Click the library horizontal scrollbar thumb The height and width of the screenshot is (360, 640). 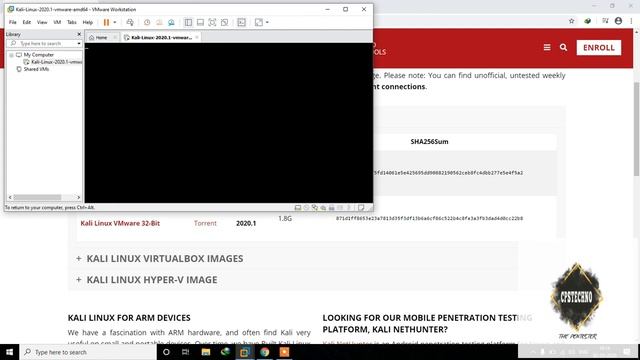pyautogui.click(x=37, y=198)
